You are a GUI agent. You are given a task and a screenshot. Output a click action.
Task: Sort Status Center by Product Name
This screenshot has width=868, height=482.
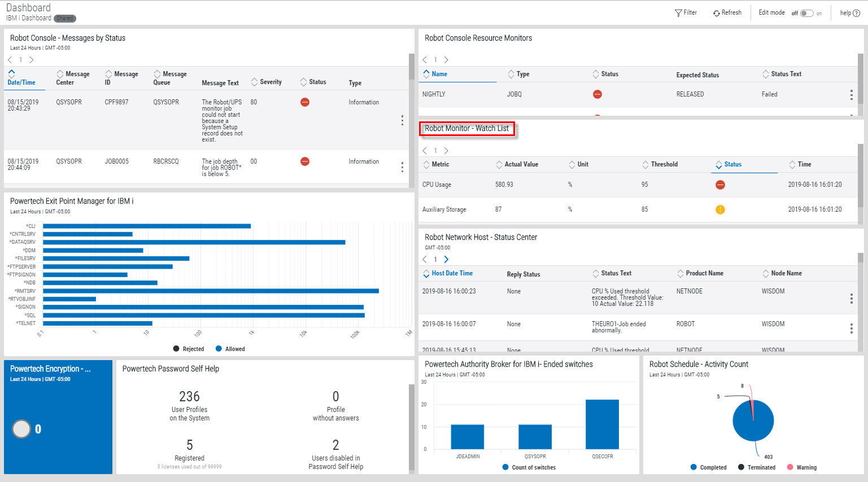click(x=700, y=273)
